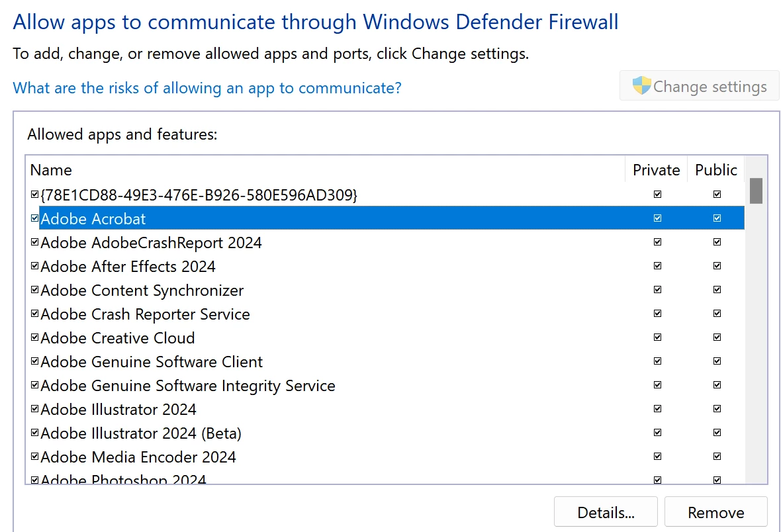
Task: Toggle Private checkbox for Illustrator 2024 (Beta)
Action: (657, 432)
